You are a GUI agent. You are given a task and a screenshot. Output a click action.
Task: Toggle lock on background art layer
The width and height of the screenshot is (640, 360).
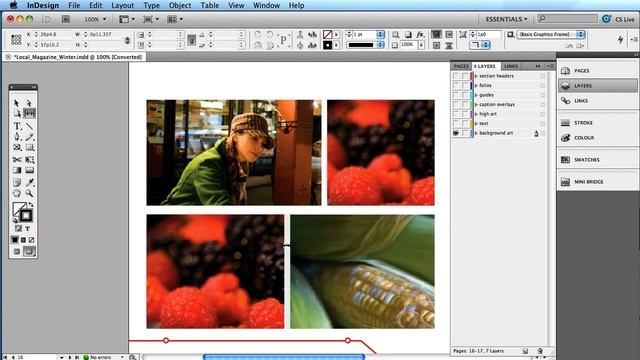[x=465, y=133]
